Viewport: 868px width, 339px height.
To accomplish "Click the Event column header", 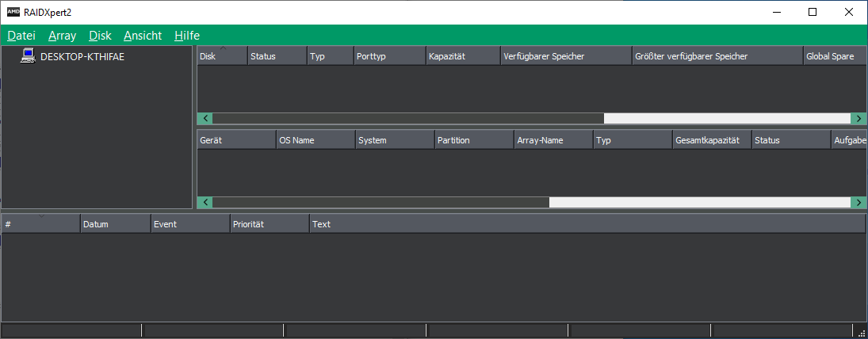I will click(190, 224).
